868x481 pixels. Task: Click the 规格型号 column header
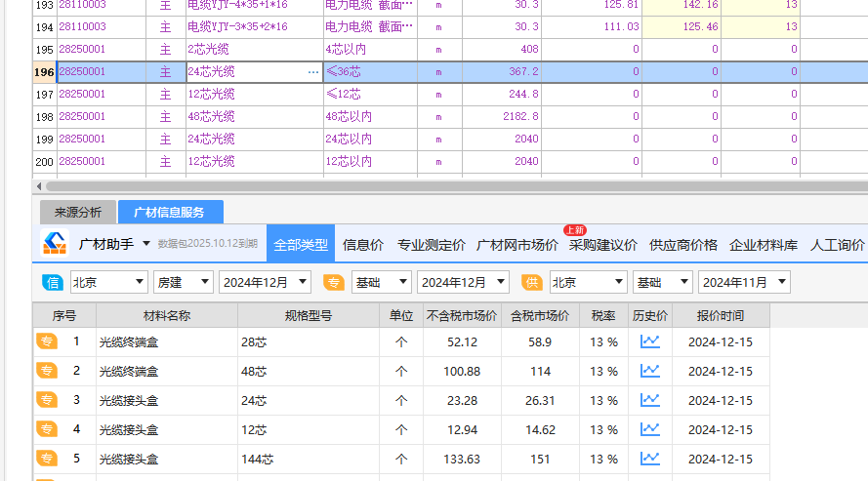(309, 316)
